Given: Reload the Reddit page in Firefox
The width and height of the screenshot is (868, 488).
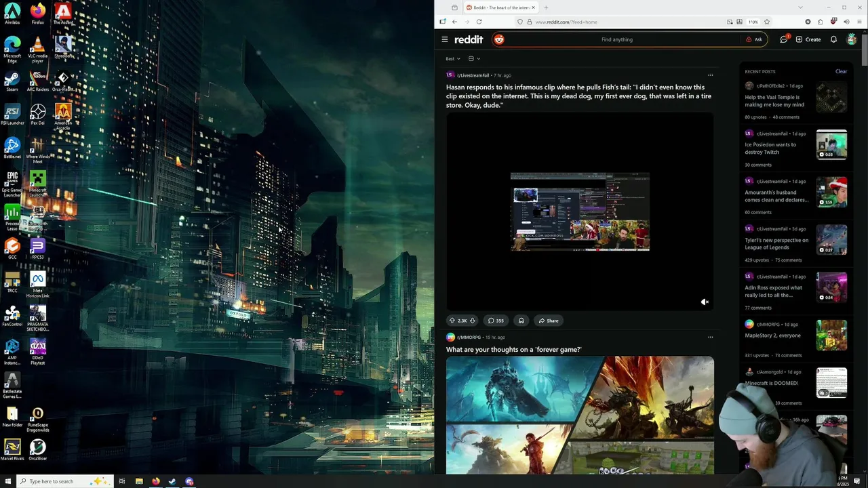Looking at the screenshot, I should pos(479,22).
